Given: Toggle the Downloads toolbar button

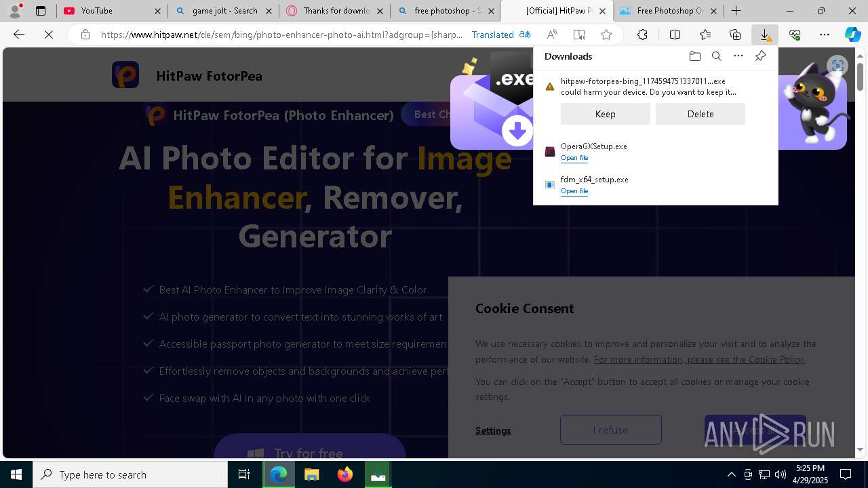Looking at the screenshot, I should click(765, 35).
